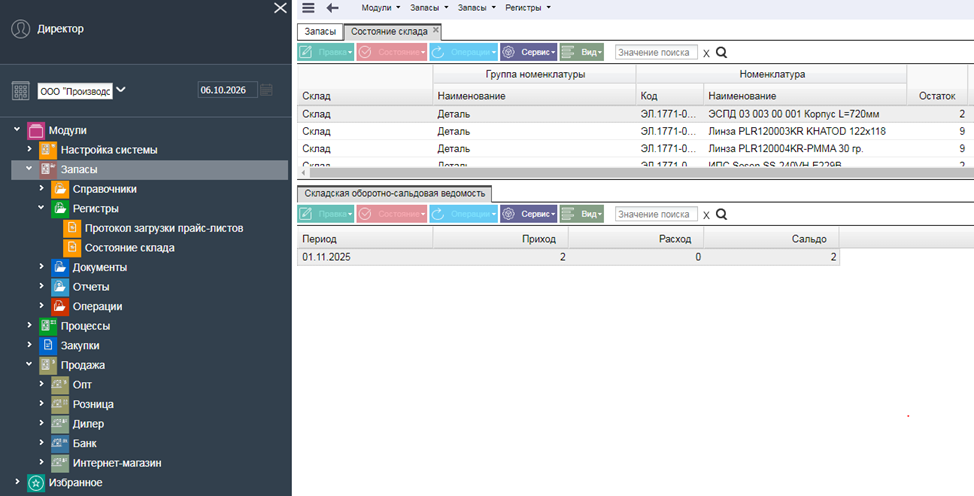974x496 pixels.
Task: Click the Запасы module icon
Action: point(48,170)
